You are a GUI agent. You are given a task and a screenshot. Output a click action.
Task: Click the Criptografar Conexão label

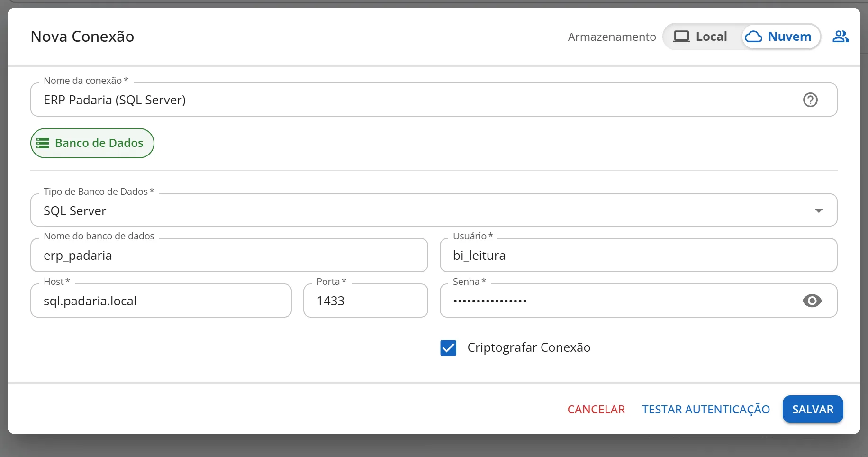[529, 347]
